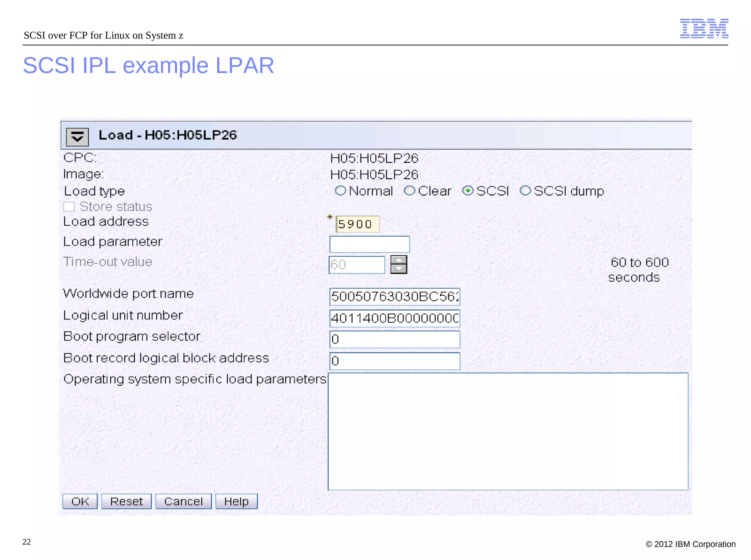Viewport: 751px width, 560px height.
Task: Click the IBM logo
Action: coord(704,29)
